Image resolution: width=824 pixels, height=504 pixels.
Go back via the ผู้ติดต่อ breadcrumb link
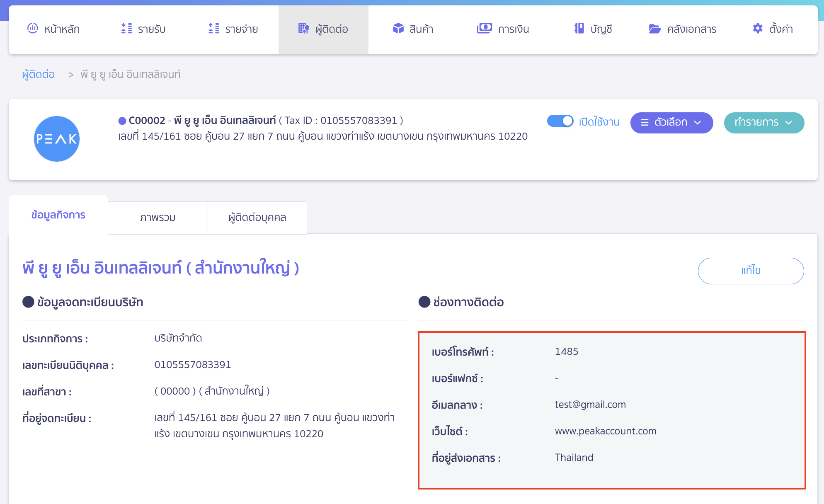tap(38, 74)
